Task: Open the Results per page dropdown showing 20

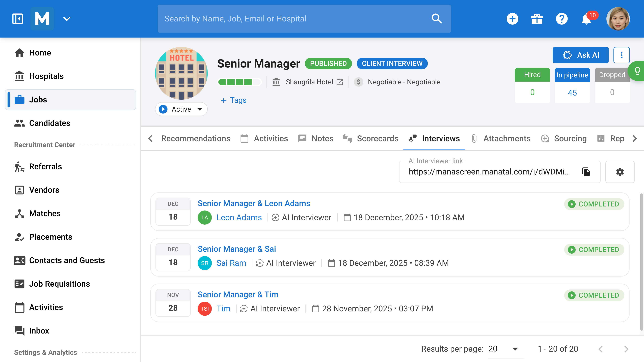Action: coord(502,349)
